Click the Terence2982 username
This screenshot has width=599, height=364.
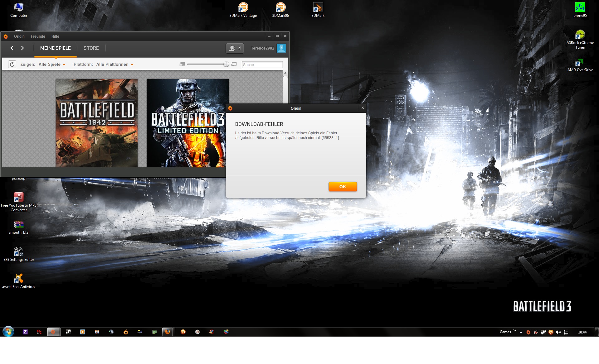263,48
